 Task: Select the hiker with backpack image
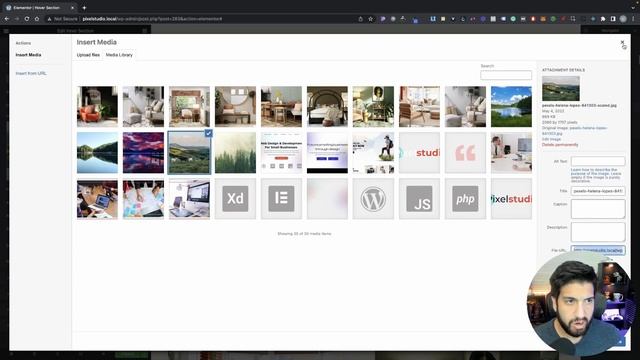[x=373, y=153]
